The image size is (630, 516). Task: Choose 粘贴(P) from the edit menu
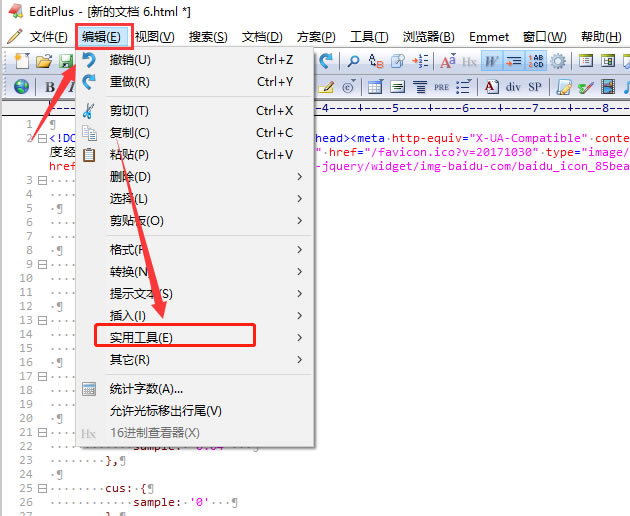[195, 155]
